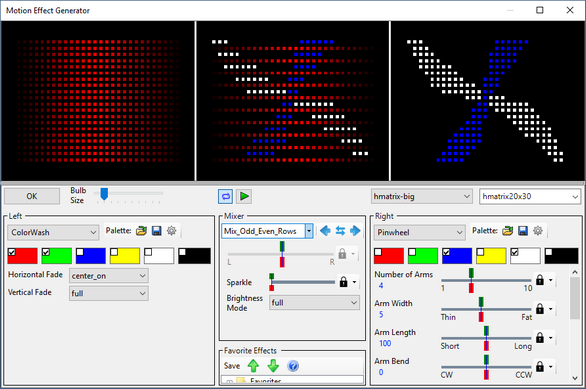
Task: Open Arm Width lock options arrow
Action: (550, 309)
